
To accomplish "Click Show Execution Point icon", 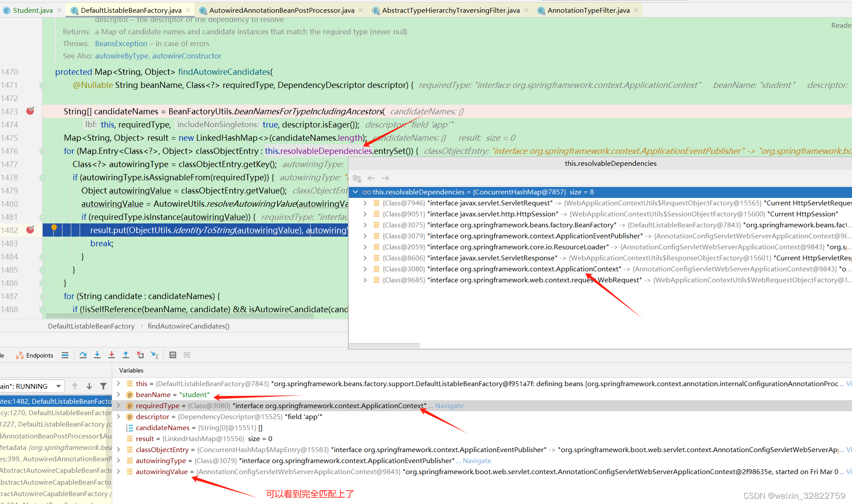I will click(x=65, y=355).
